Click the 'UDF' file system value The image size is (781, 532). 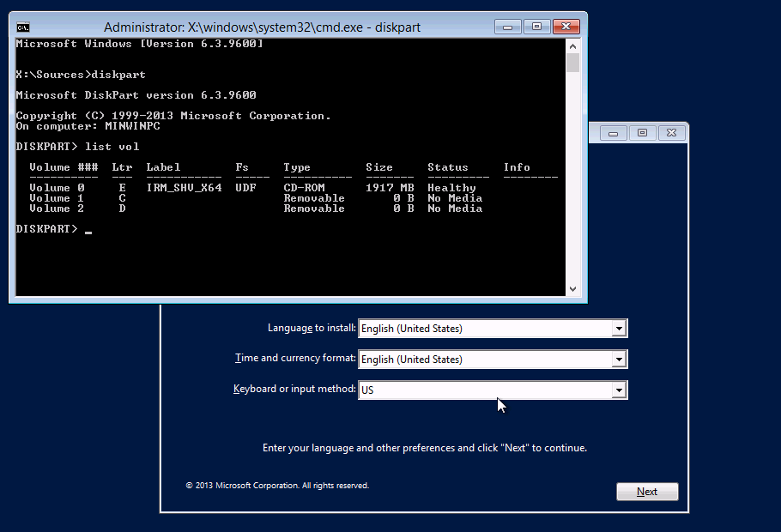[x=245, y=188]
